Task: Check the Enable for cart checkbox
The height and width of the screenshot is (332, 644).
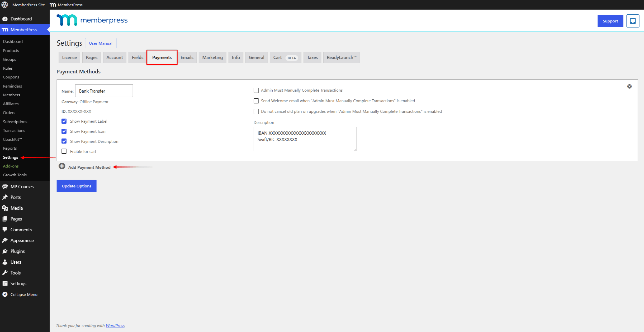Action: [x=64, y=151]
